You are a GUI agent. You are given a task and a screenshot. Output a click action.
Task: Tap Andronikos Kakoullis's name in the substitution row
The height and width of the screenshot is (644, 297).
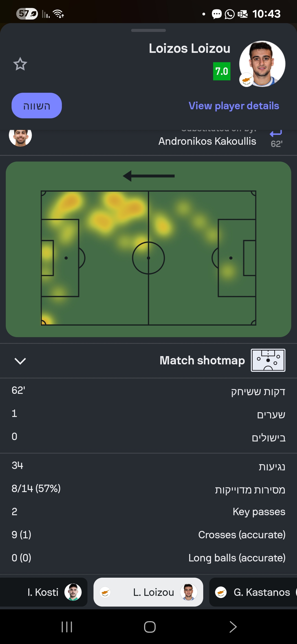207,141
